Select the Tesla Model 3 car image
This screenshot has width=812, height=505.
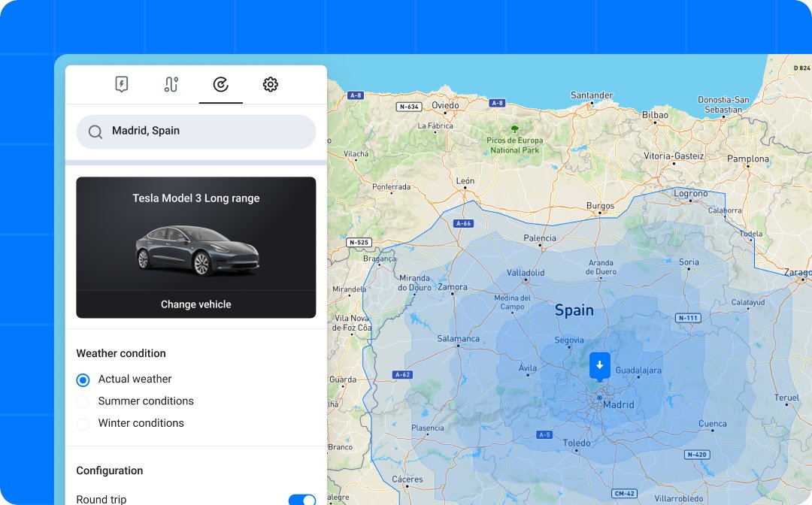(197, 250)
